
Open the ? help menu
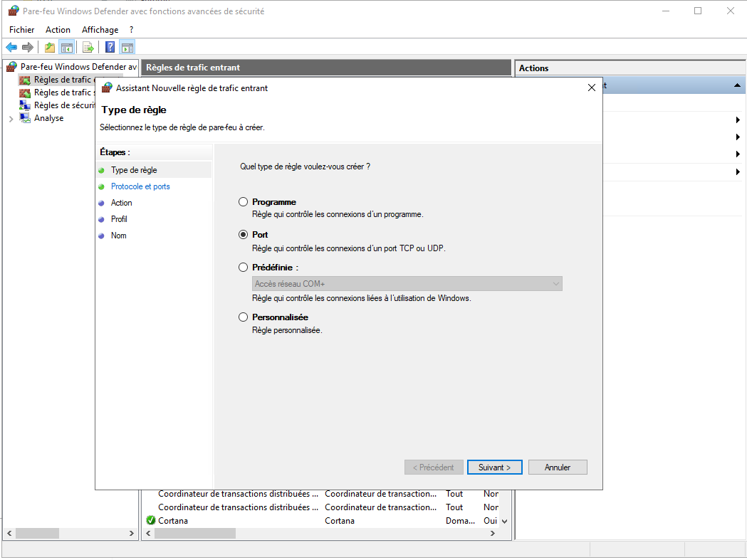tap(132, 29)
